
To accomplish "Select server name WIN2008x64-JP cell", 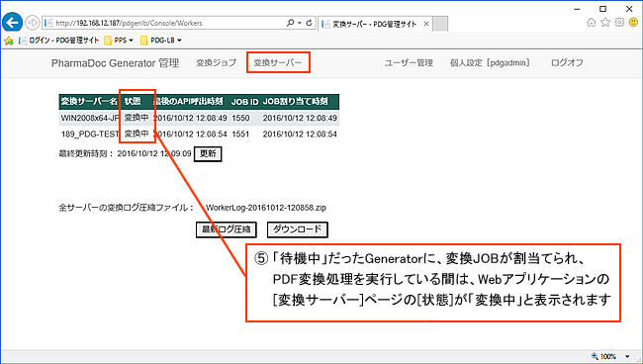I will [90, 118].
